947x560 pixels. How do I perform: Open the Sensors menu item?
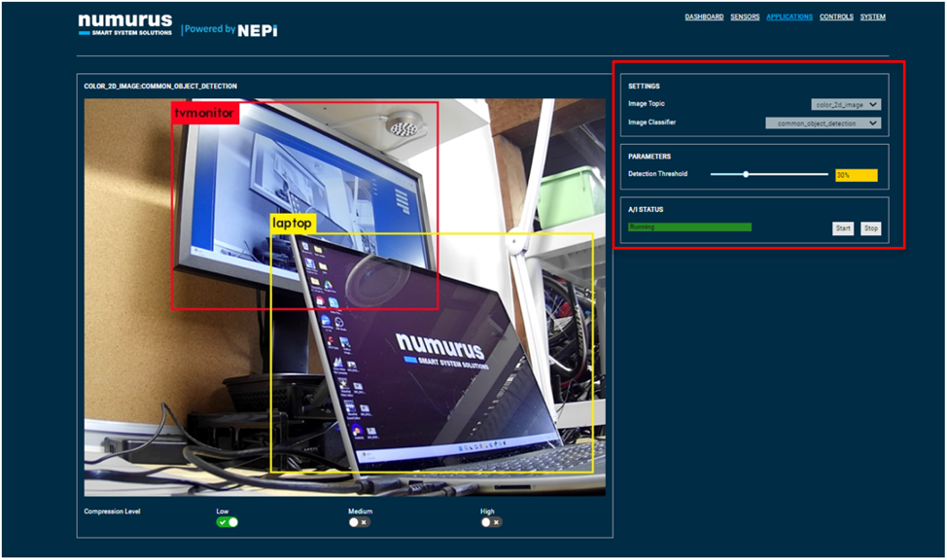pyautogui.click(x=745, y=17)
